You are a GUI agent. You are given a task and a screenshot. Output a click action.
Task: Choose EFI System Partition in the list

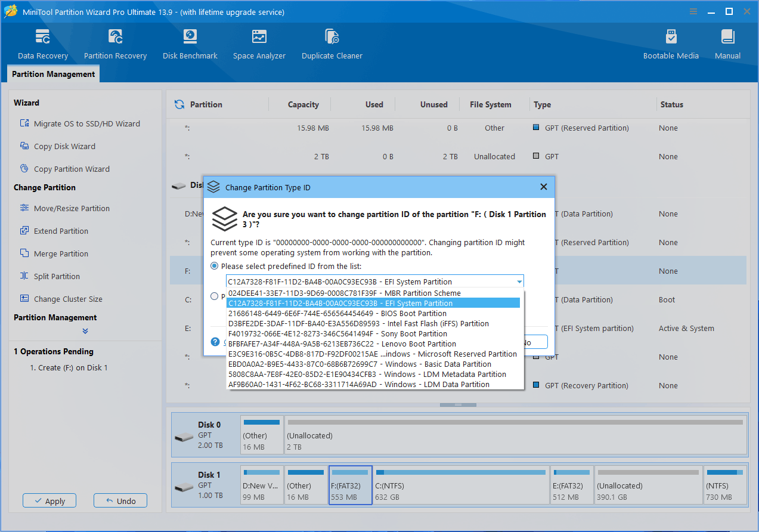pyautogui.click(x=374, y=303)
